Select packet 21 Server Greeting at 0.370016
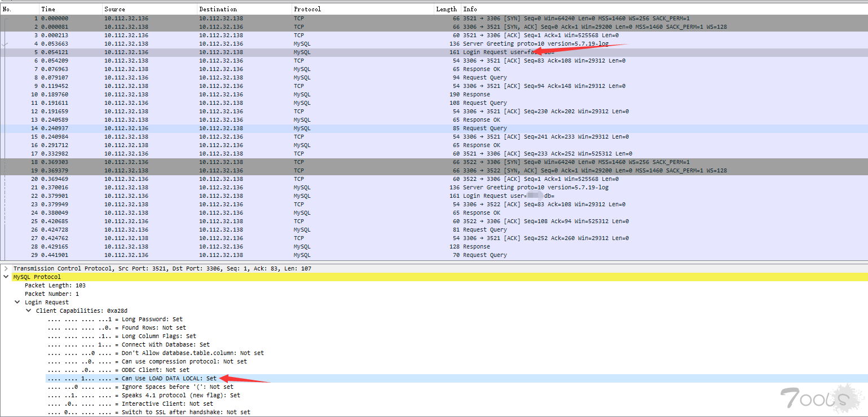This screenshot has height=417, width=868. pos(434,187)
